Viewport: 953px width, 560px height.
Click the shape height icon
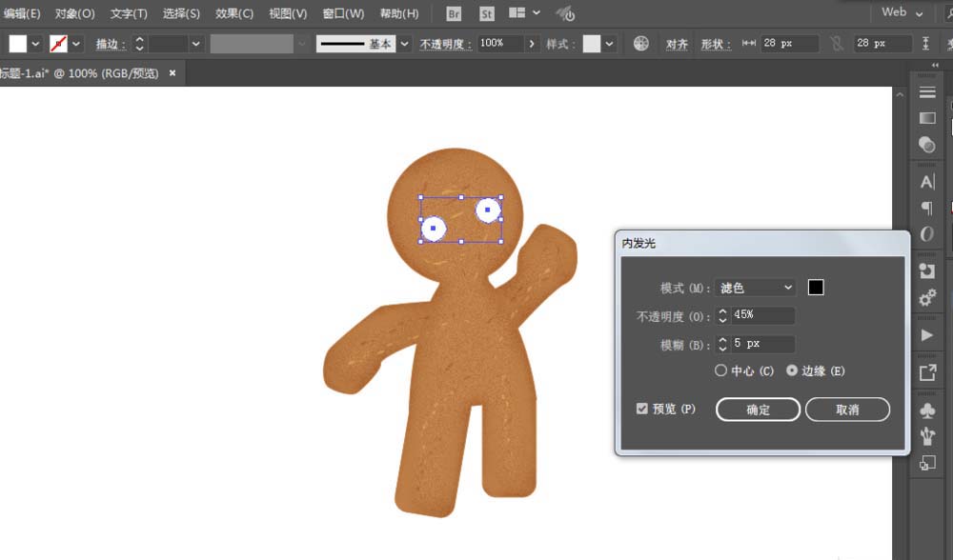pyautogui.click(x=925, y=43)
